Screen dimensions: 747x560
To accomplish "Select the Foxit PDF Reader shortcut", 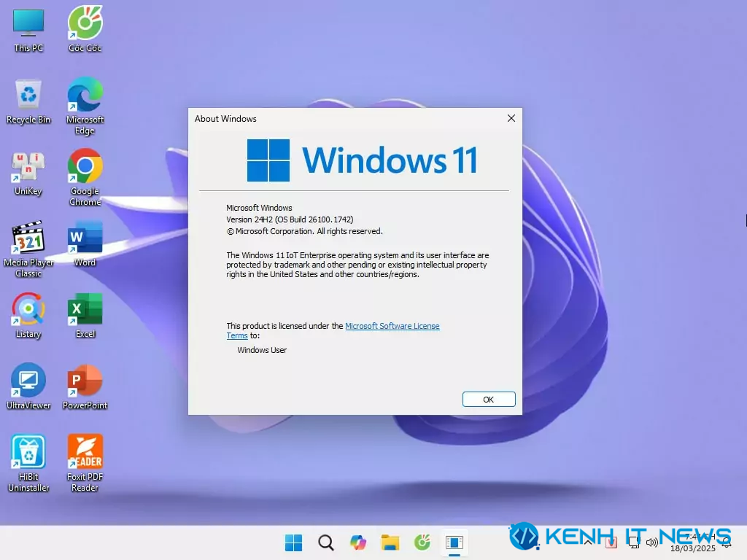I will [85, 463].
